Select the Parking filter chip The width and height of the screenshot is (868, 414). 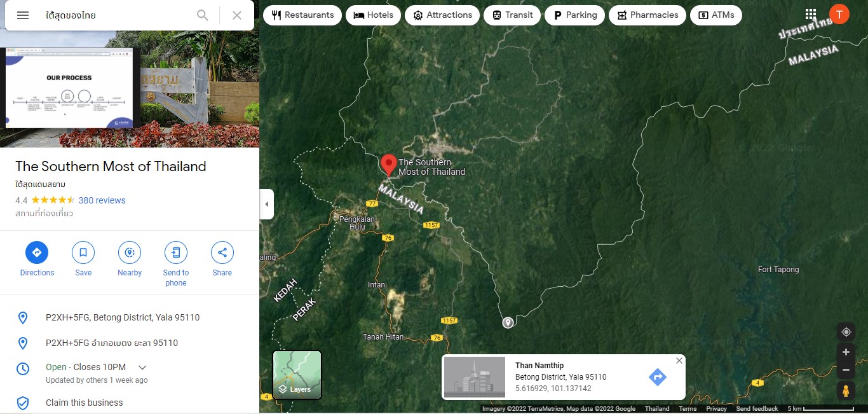(574, 15)
